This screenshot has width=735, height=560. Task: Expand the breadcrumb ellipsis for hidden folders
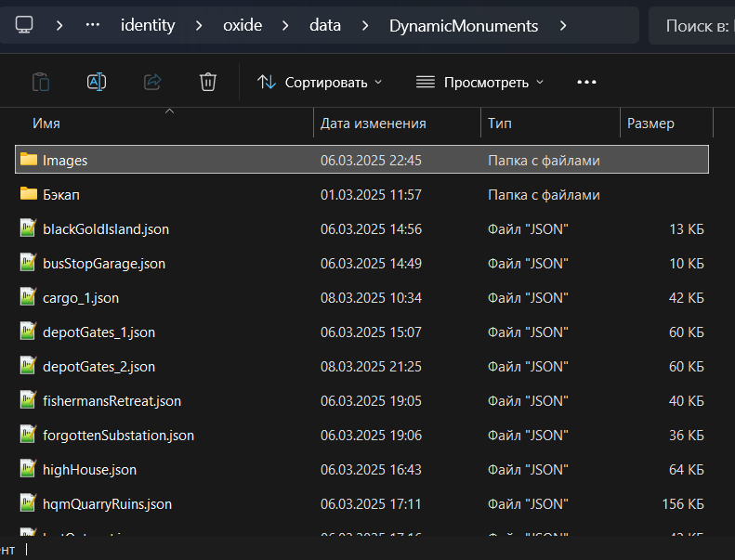tap(92, 25)
